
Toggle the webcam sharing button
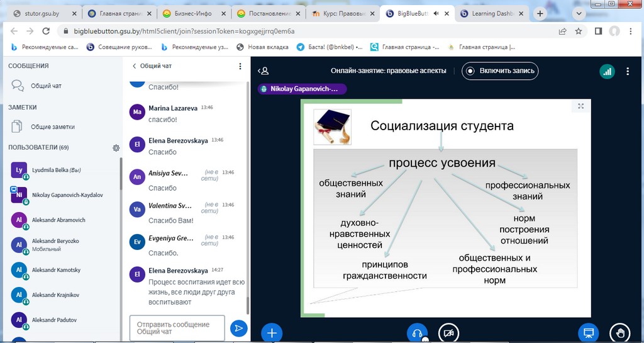click(x=448, y=333)
